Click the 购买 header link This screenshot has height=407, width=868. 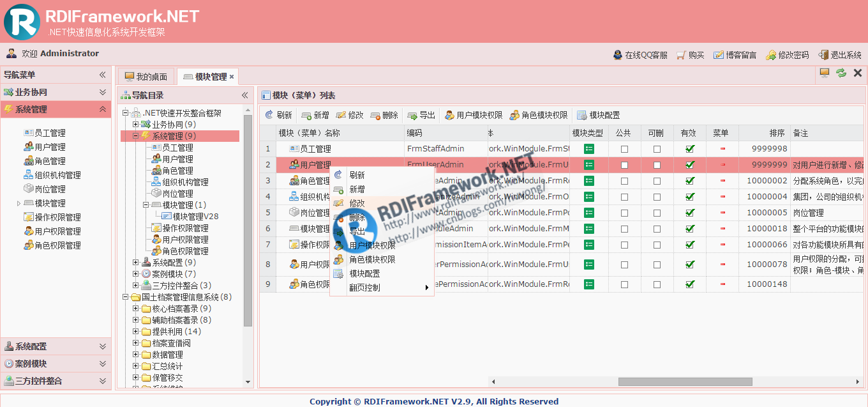coord(691,55)
